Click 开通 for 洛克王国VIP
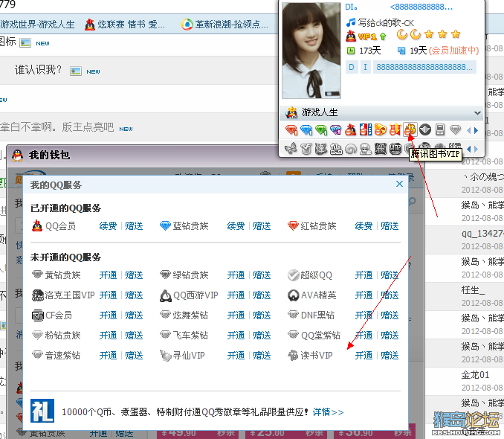 pyautogui.click(x=108, y=295)
